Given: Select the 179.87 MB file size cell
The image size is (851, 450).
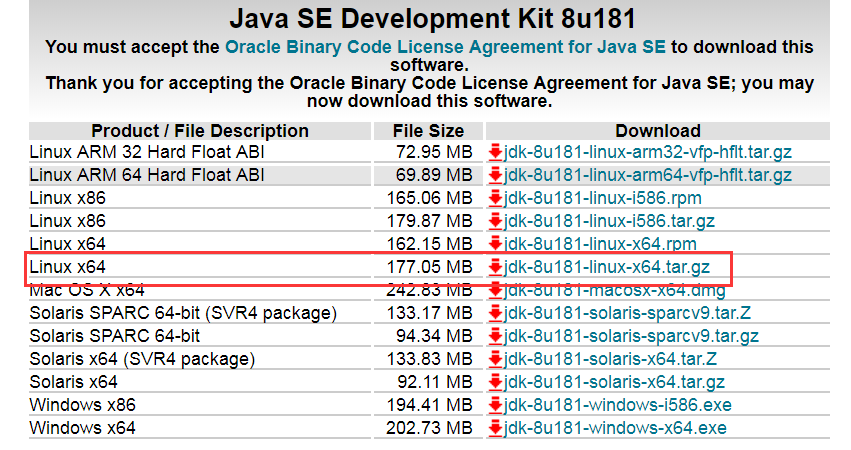Looking at the screenshot, I should pyautogui.click(x=430, y=221).
